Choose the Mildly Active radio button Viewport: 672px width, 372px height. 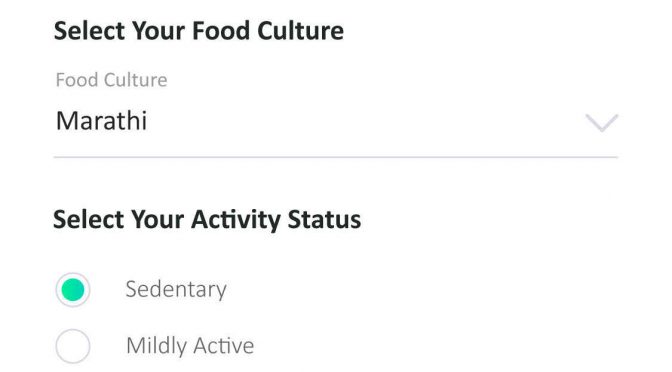[73, 346]
